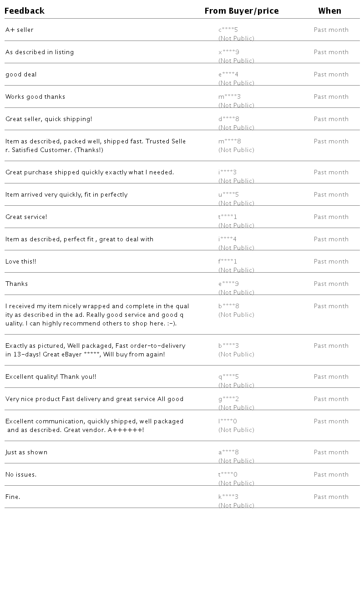The height and width of the screenshot is (610, 364).
Task: Click the From Buyer/price column header
Action: (242, 11)
